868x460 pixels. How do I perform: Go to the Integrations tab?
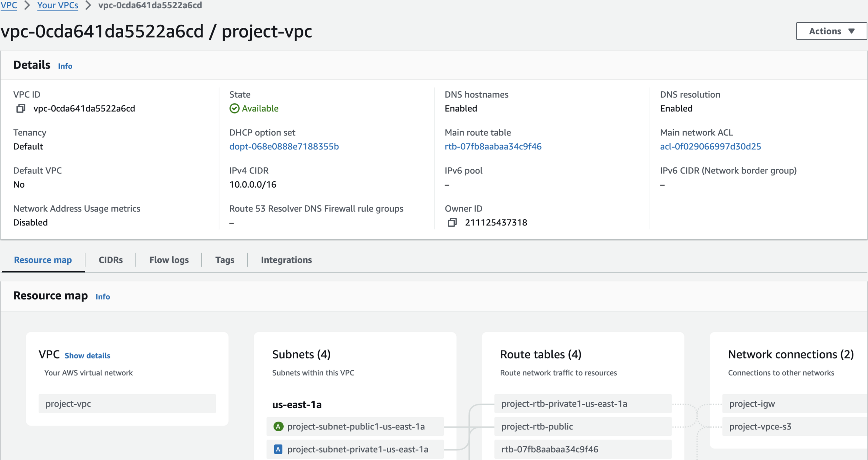(286, 260)
